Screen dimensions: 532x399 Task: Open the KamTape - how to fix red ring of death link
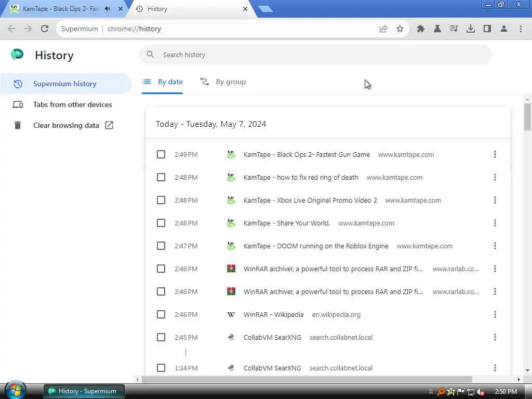tap(301, 177)
